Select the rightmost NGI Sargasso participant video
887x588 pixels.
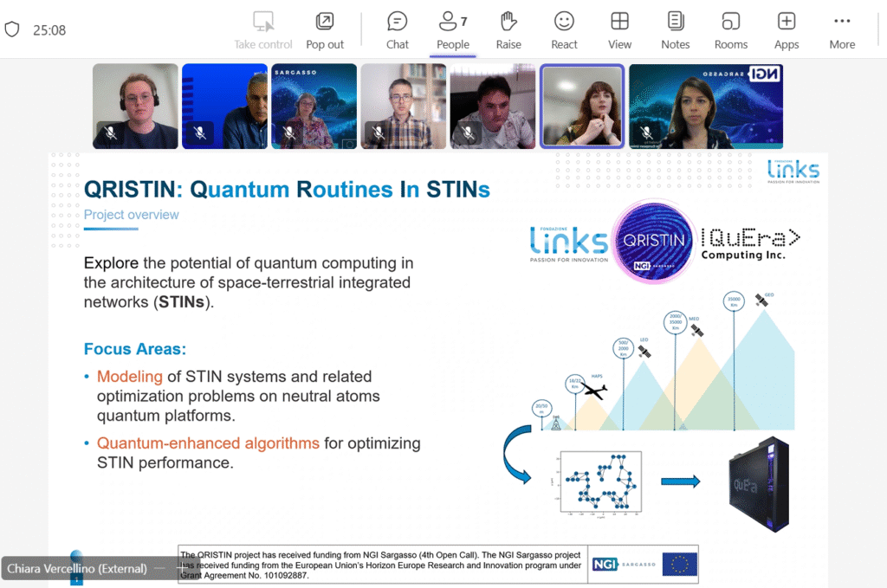(706, 106)
